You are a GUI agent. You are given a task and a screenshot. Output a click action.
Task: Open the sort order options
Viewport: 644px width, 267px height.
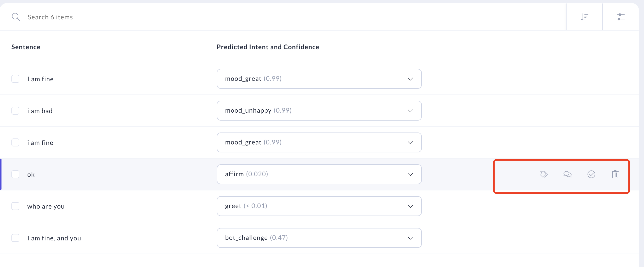(x=584, y=17)
